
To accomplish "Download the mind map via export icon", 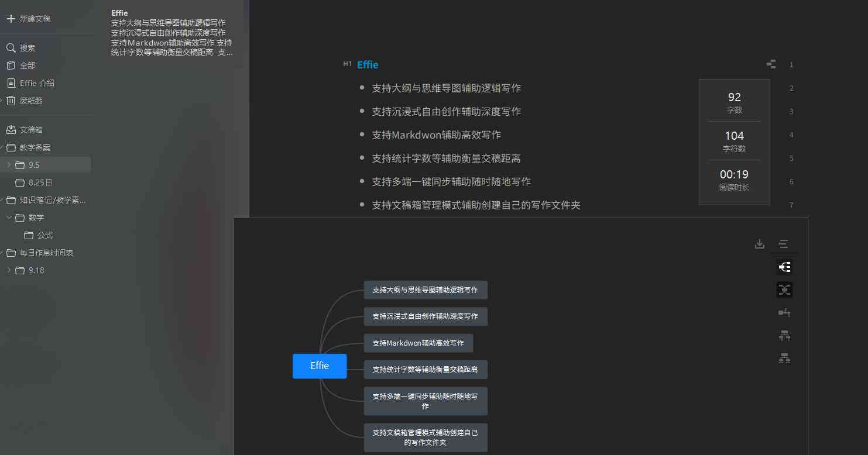I will (760, 244).
